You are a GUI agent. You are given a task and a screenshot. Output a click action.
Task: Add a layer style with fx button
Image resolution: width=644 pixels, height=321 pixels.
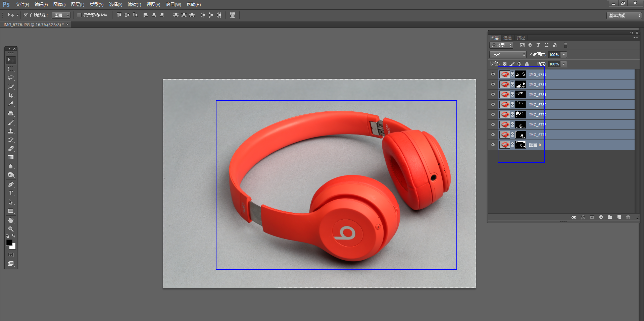point(583,217)
